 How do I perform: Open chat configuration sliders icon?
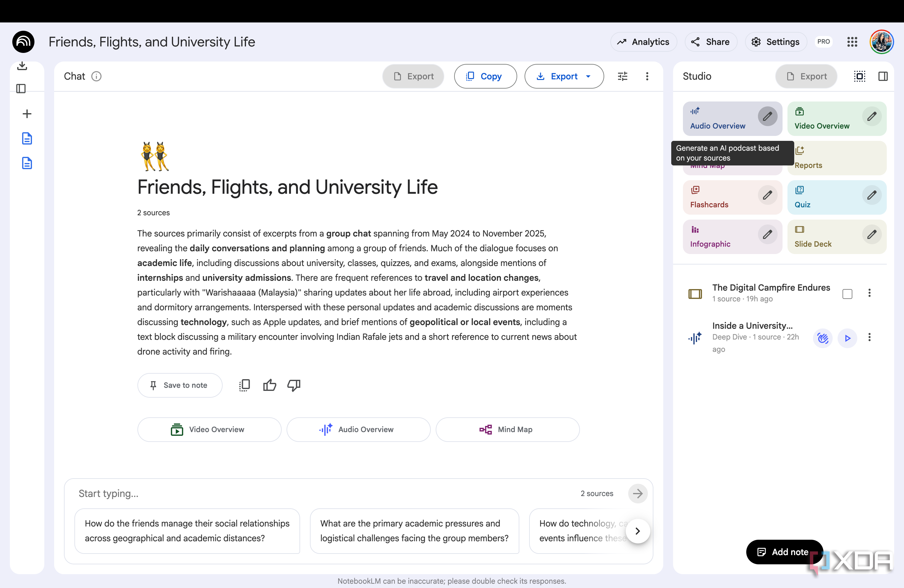pyautogui.click(x=623, y=76)
